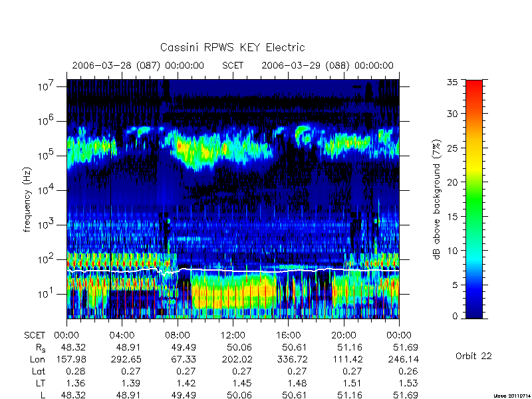Click LT value '1.53'
The width and height of the screenshot is (532, 399).
[408, 383]
